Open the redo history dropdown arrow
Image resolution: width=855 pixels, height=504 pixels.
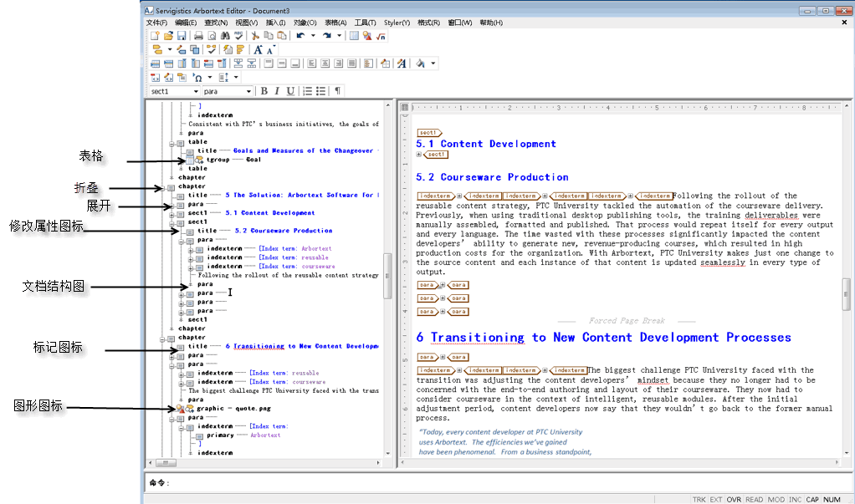(339, 36)
